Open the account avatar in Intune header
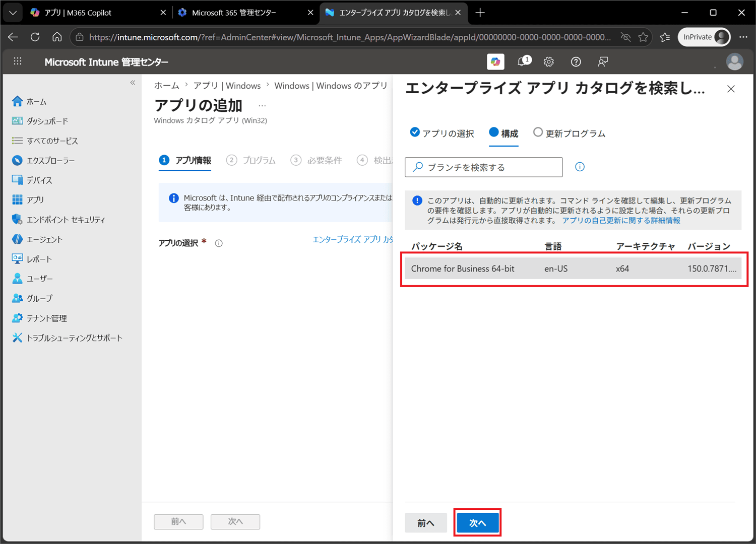 click(x=734, y=61)
